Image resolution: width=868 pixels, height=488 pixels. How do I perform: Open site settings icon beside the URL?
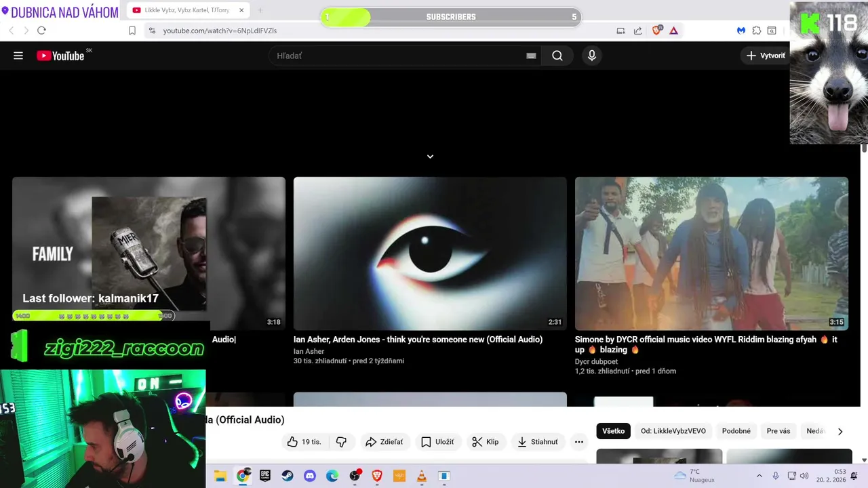pyautogui.click(x=152, y=30)
